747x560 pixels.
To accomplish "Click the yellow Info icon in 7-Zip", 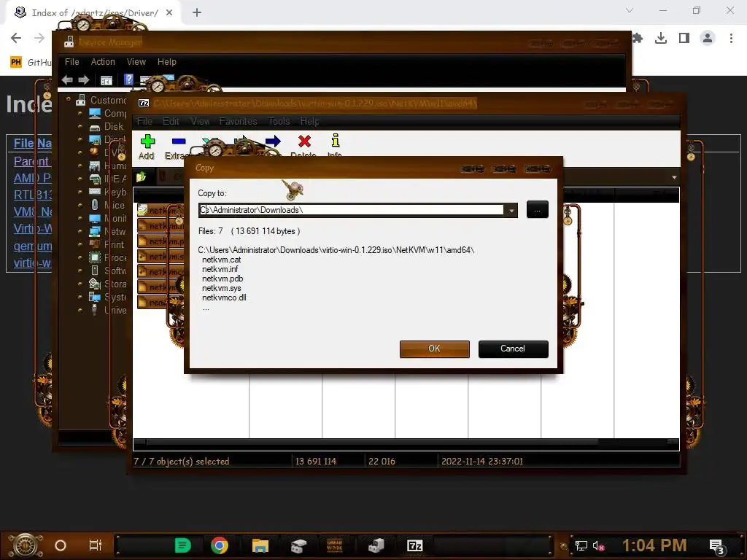I will [336, 140].
